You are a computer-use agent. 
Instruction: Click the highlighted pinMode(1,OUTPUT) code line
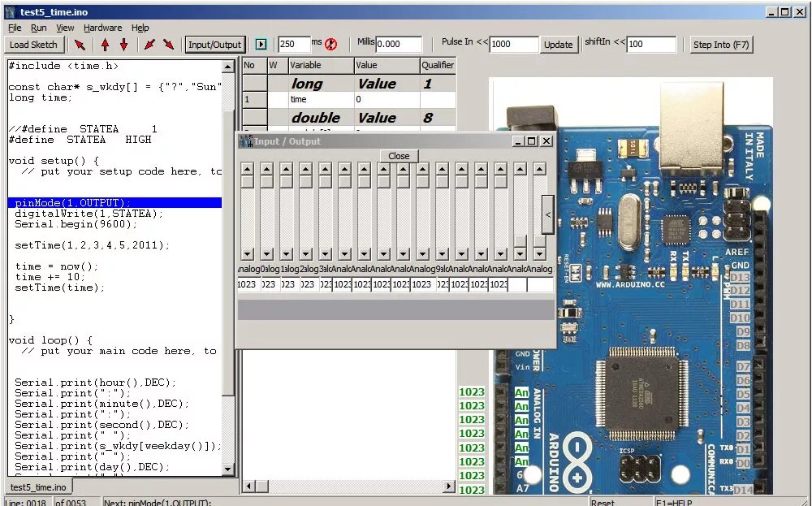(x=115, y=202)
